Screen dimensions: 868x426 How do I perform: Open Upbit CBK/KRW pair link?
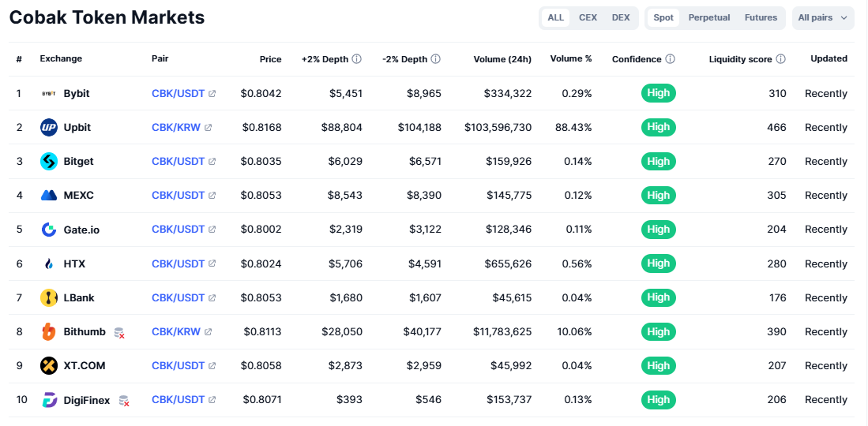[x=176, y=128]
